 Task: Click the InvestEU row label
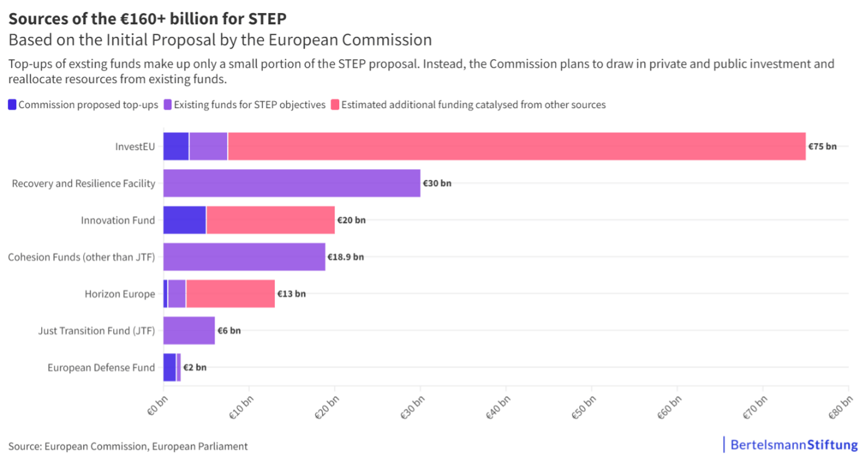tap(135, 147)
